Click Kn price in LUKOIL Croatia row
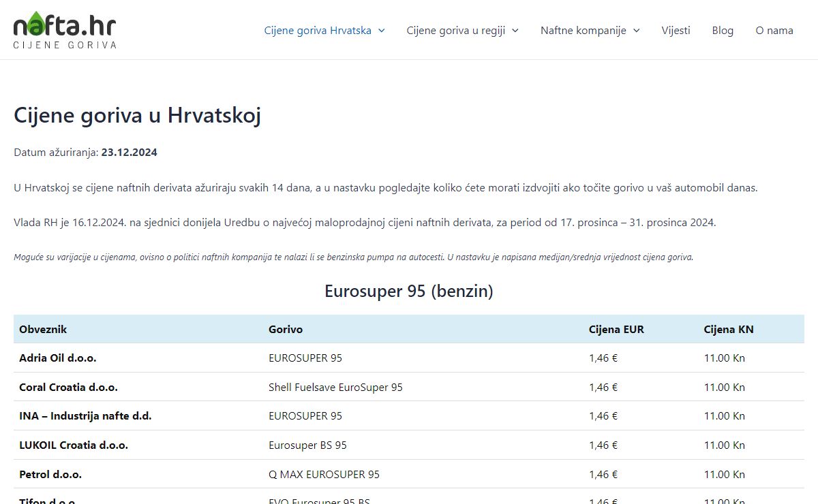 pos(725,445)
